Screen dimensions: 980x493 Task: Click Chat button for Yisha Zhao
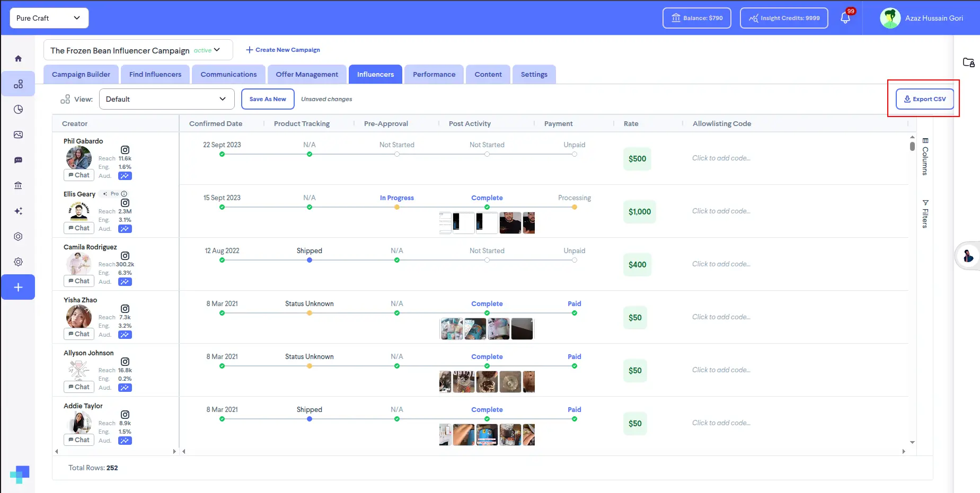coord(79,334)
